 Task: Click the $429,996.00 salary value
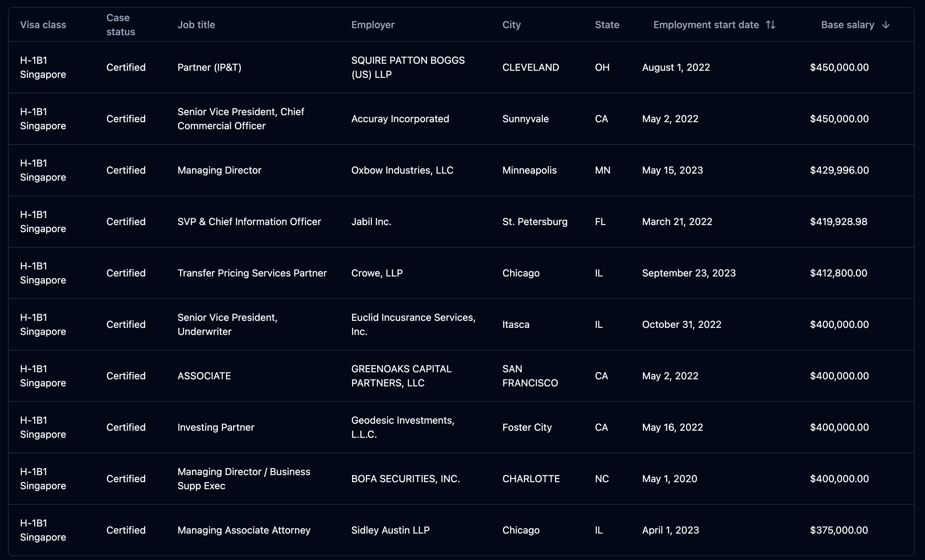point(839,170)
